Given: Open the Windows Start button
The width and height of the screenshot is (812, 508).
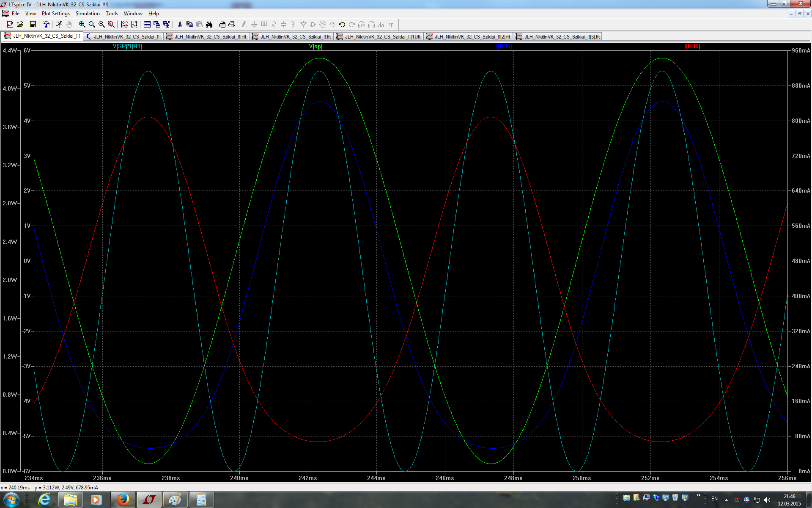Looking at the screenshot, I should [11, 500].
